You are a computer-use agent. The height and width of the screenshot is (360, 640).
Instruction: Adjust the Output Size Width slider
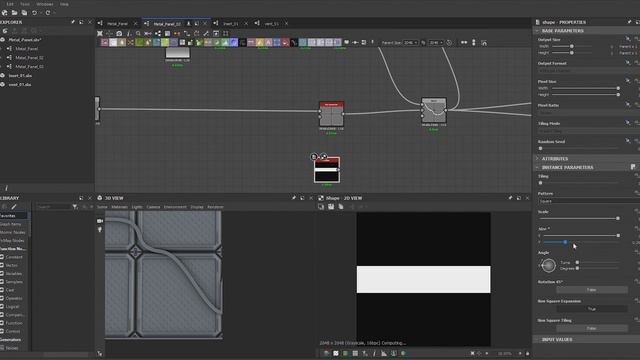point(572,46)
